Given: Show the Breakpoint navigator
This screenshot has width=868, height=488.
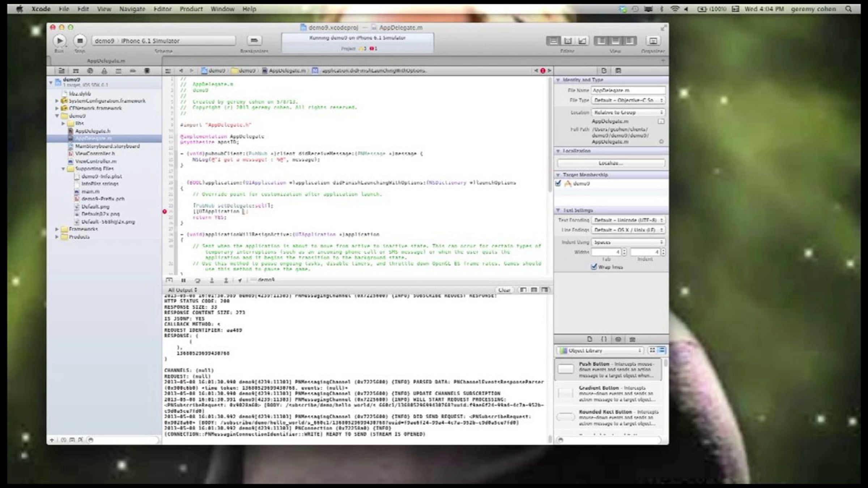Looking at the screenshot, I should pyautogui.click(x=133, y=71).
